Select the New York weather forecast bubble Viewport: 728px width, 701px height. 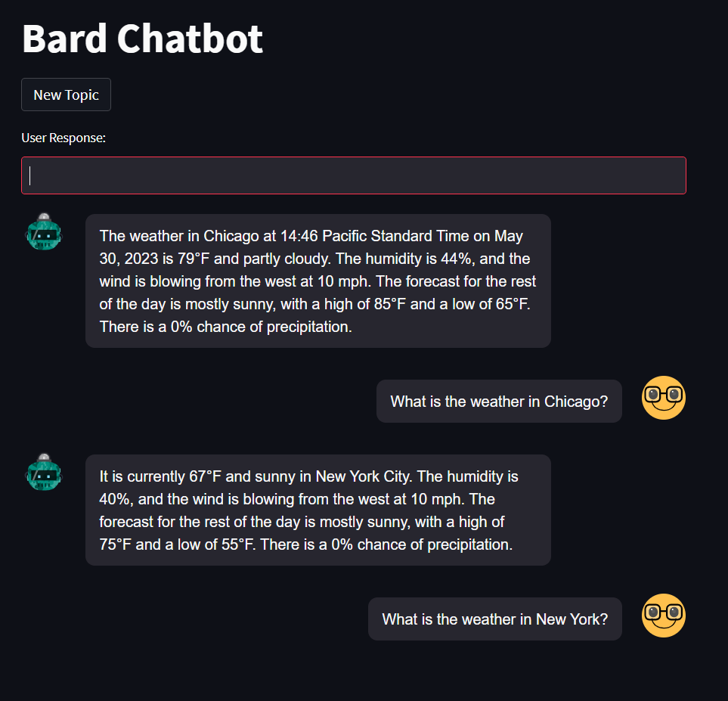[x=318, y=510]
